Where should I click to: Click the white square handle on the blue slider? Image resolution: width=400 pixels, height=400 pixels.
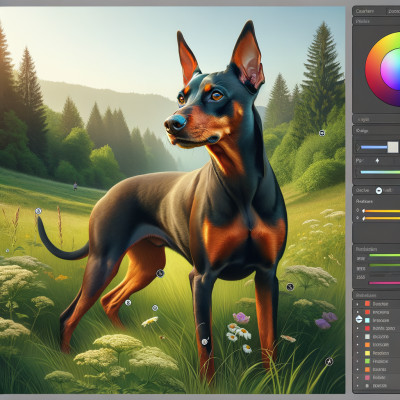pyautogui.click(x=393, y=147)
